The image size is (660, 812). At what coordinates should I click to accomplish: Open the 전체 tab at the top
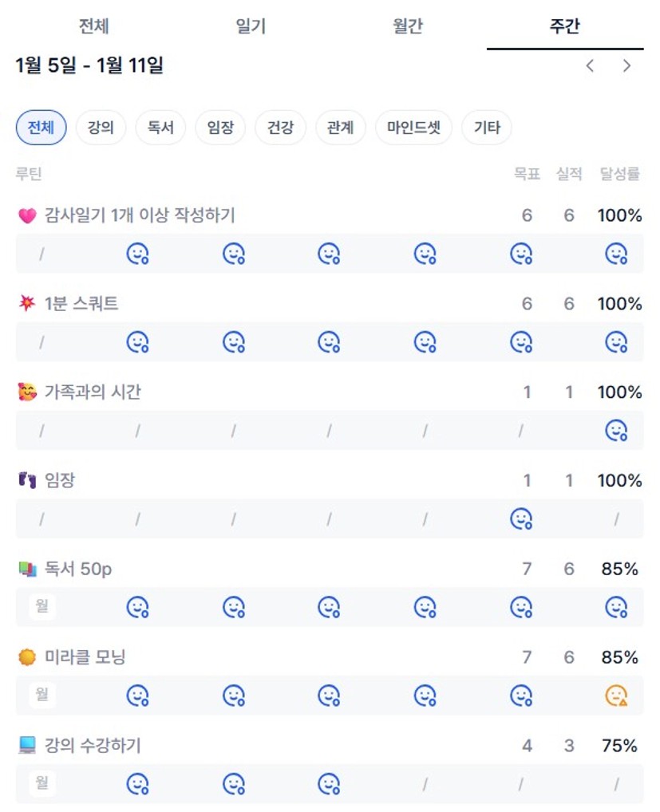click(93, 26)
